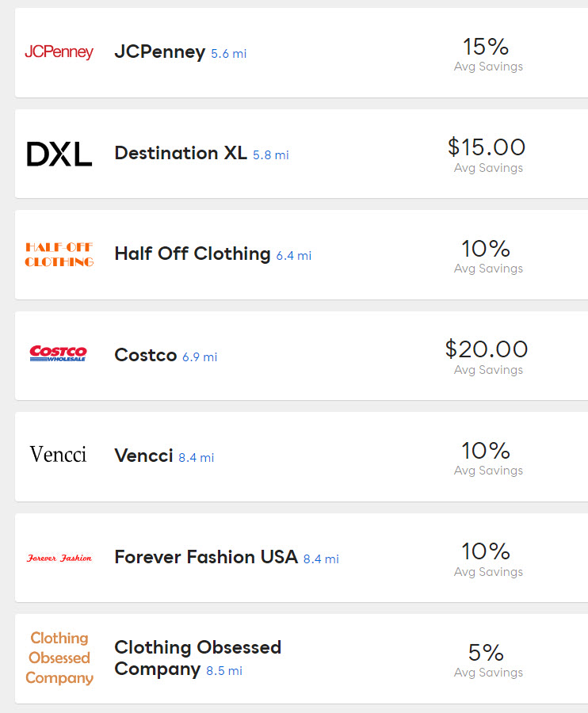Click the 15% Avg Savings value

[486, 47]
